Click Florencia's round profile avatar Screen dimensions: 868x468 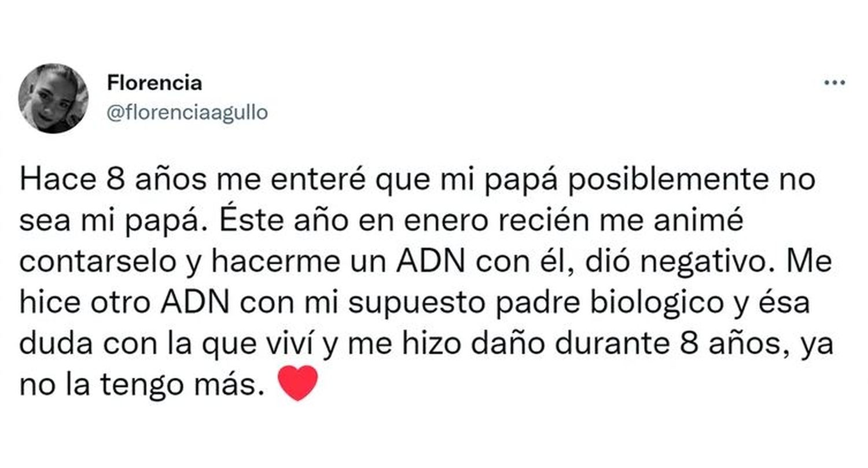tap(53, 98)
